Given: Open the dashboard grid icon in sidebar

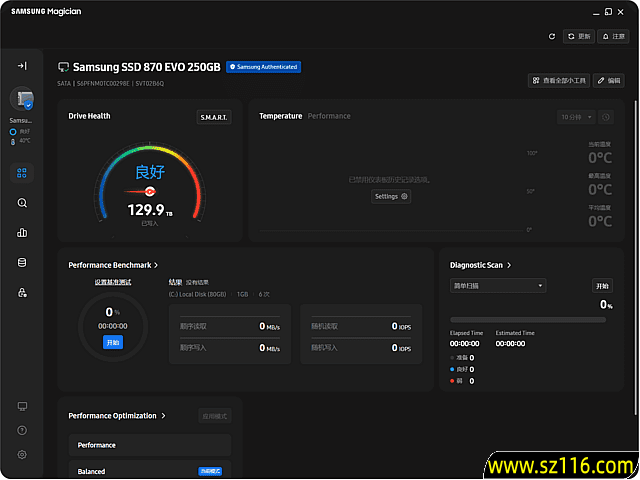Looking at the screenshot, I should pos(22,173).
